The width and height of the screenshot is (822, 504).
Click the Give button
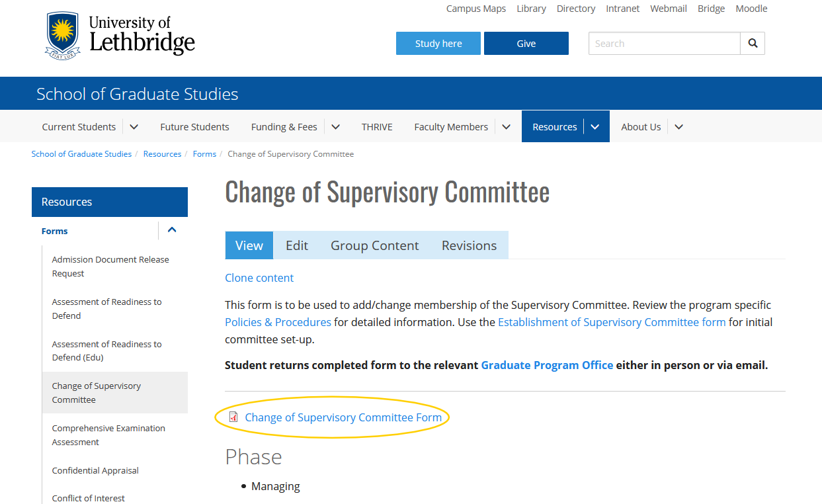pyautogui.click(x=526, y=44)
